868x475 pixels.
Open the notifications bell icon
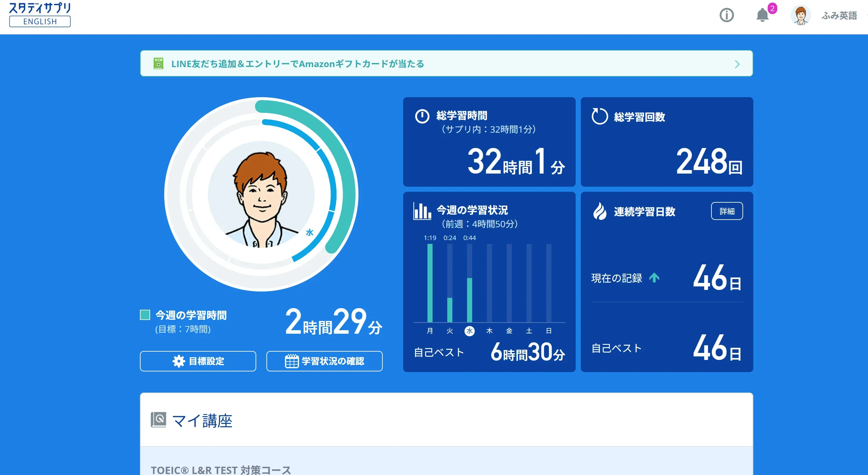pyautogui.click(x=762, y=15)
